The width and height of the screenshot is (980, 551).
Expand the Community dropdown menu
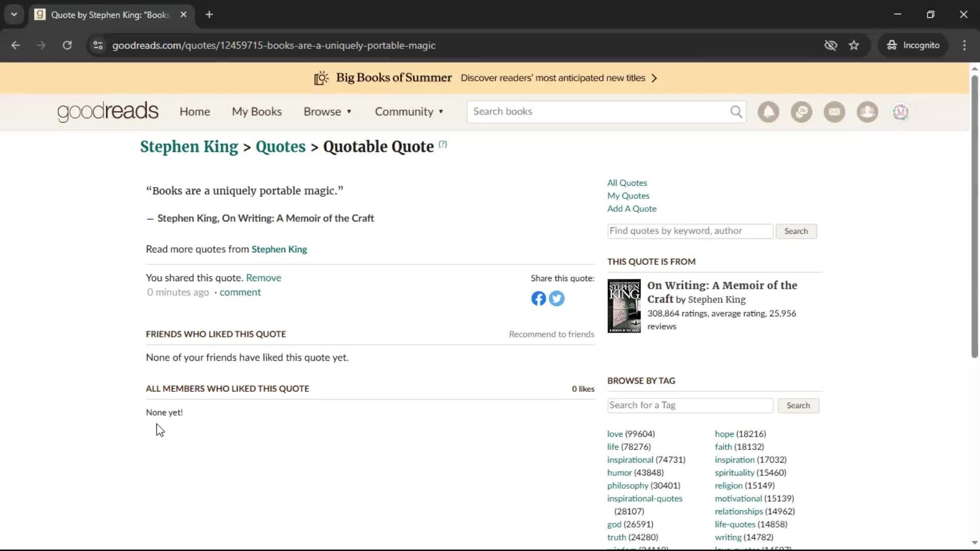click(409, 112)
